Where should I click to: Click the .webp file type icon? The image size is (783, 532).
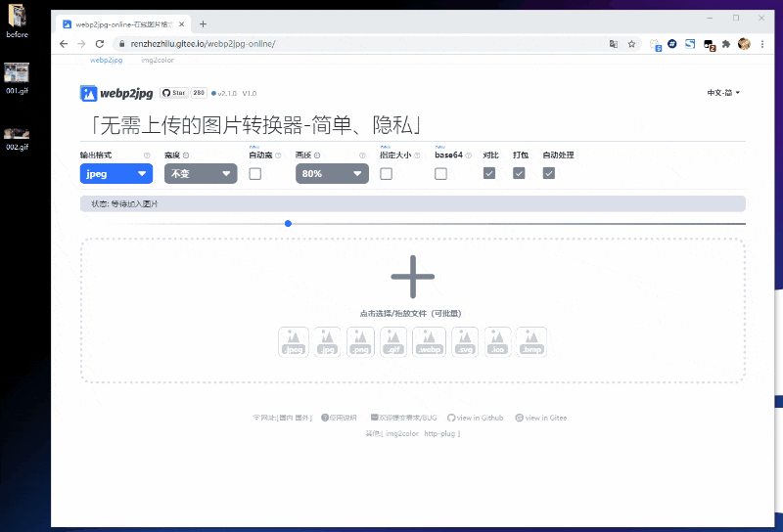point(429,342)
